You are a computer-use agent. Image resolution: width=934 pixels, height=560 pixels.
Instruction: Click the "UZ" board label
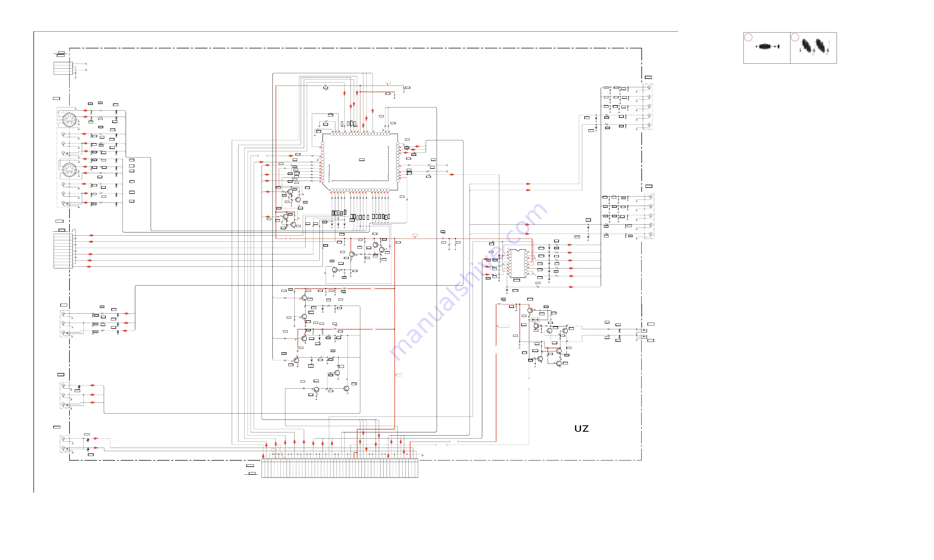click(x=581, y=429)
